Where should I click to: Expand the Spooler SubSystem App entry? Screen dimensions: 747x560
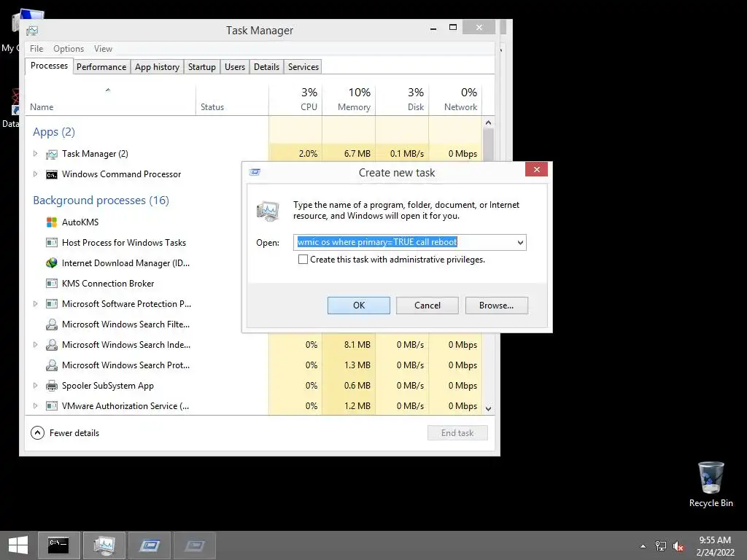pos(35,386)
